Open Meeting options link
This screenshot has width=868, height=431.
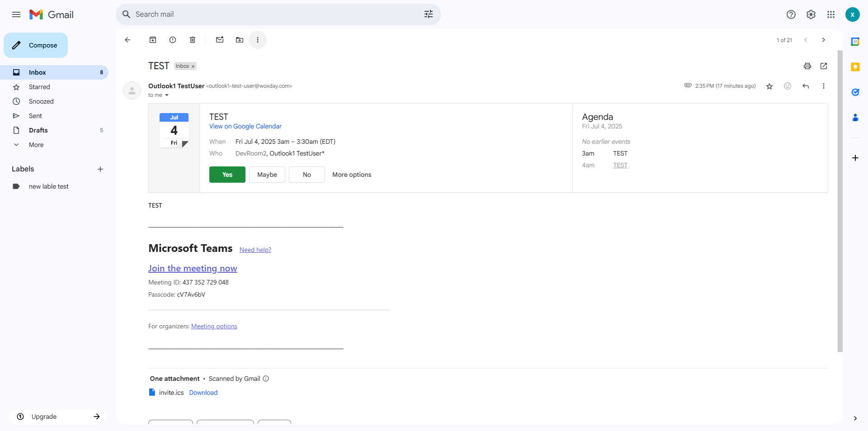point(214,326)
